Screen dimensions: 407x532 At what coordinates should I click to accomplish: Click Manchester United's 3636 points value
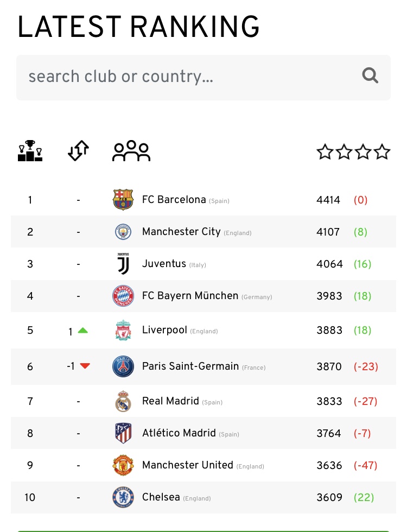329,465
